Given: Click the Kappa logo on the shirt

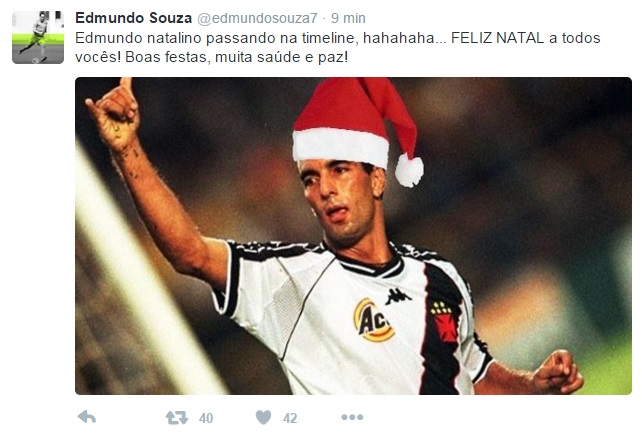Looking at the screenshot, I should (398, 296).
